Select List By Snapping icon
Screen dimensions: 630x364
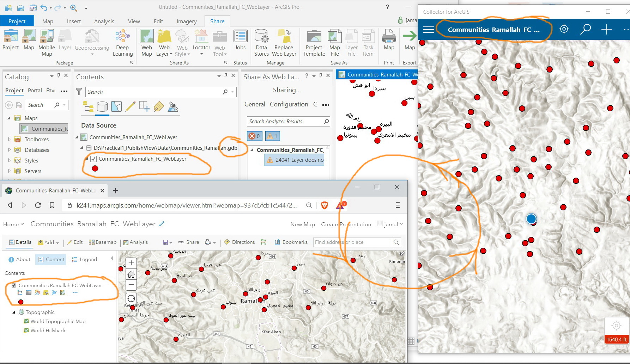tap(145, 106)
